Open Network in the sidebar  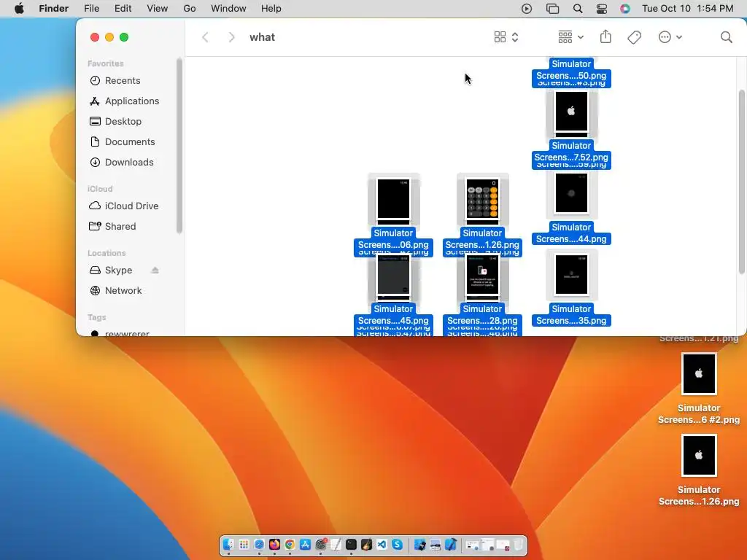click(x=123, y=290)
